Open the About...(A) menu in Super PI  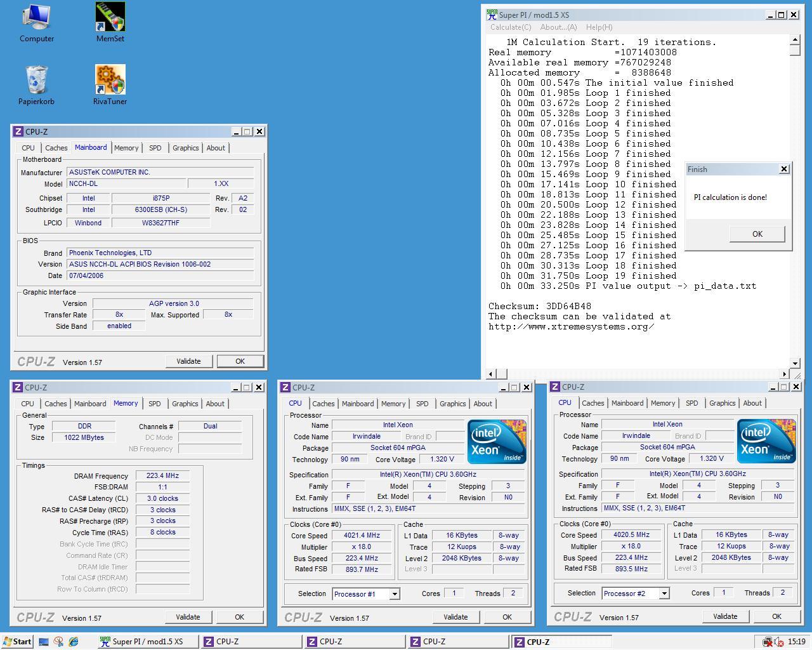[x=558, y=27]
